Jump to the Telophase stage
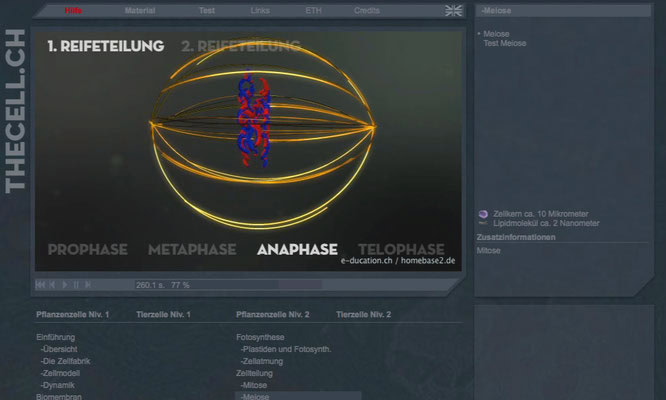The height and width of the screenshot is (400, 666). [x=401, y=250]
